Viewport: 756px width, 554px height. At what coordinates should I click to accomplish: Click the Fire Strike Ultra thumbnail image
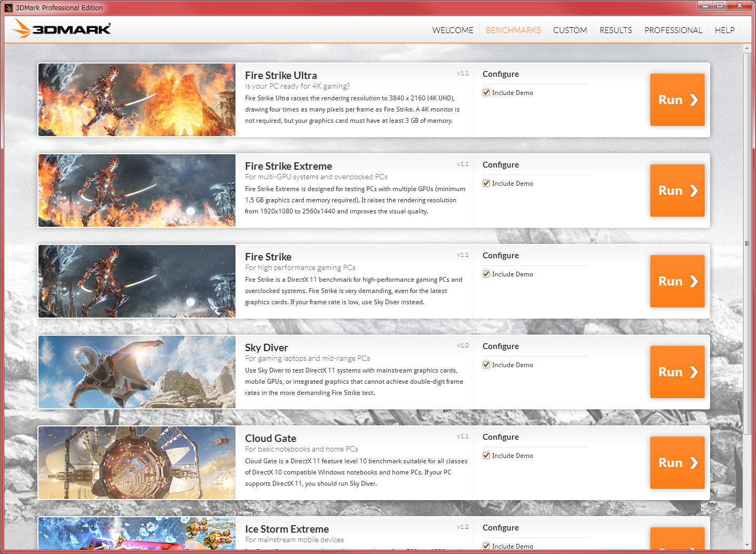[x=137, y=100]
